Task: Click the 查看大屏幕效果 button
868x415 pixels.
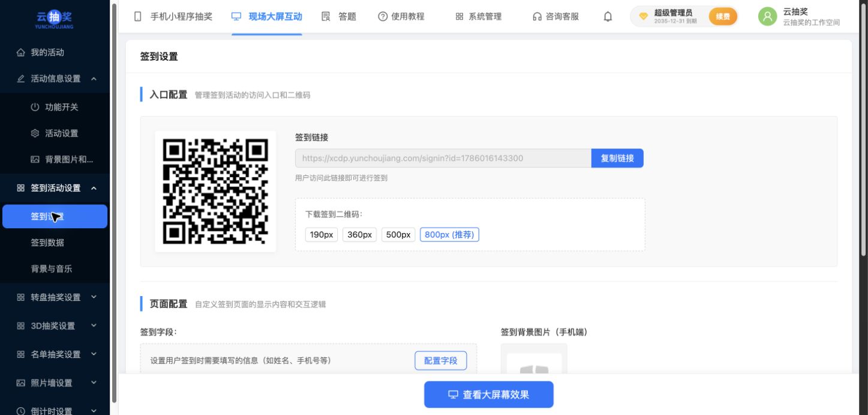Action: click(x=489, y=395)
